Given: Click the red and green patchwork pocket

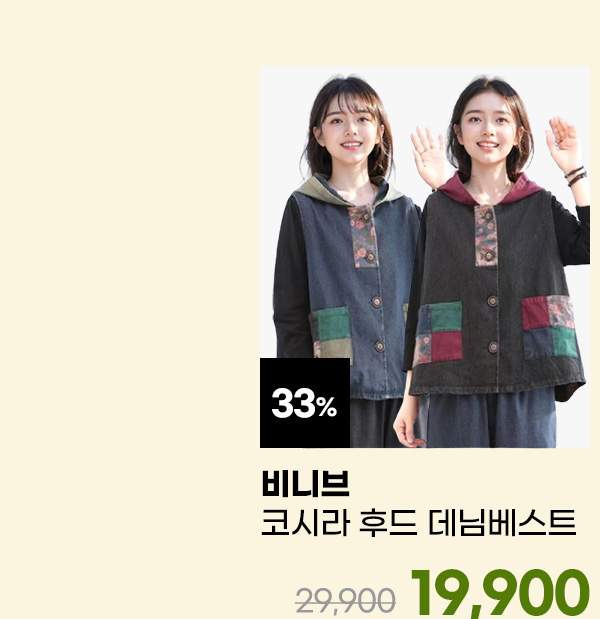Looking at the screenshot, I should pos(437,332).
